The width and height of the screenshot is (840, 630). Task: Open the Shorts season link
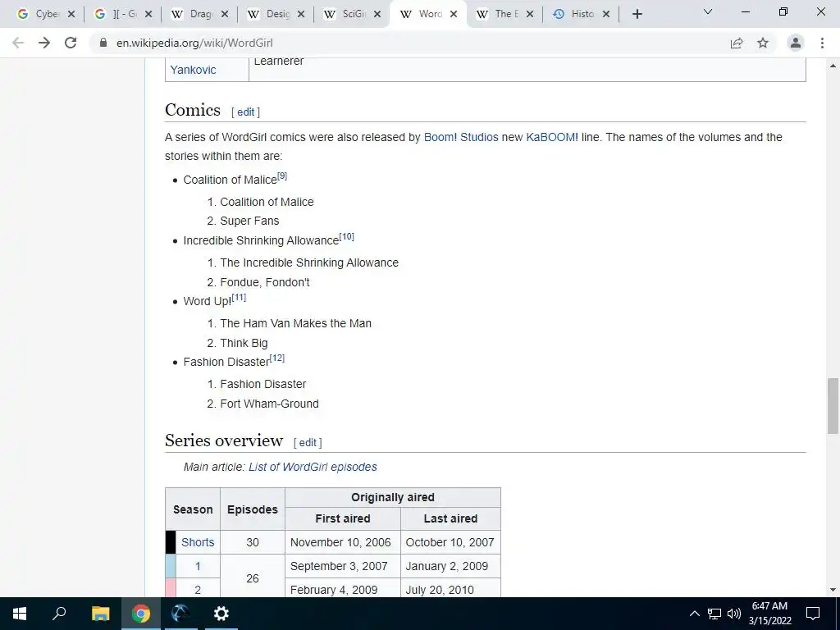[x=198, y=542]
